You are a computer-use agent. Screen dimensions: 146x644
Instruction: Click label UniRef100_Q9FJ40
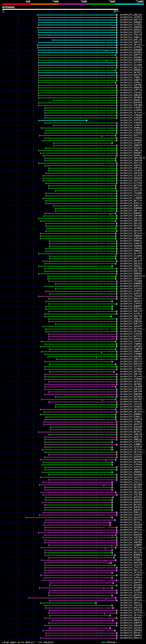[131, 211]
